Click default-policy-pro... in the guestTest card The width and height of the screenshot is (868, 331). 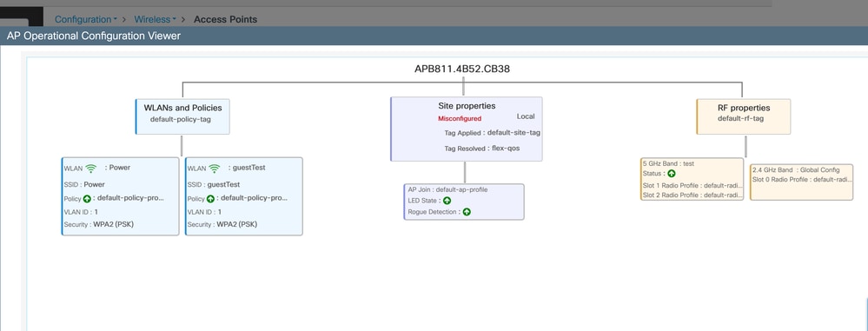click(254, 198)
